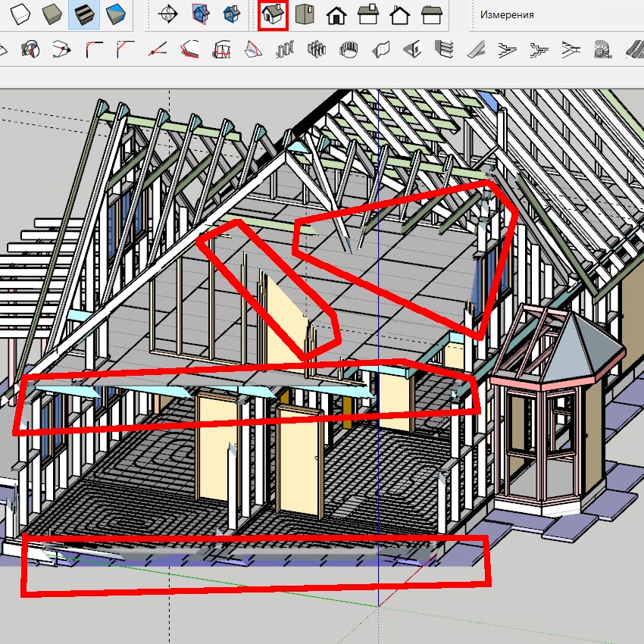Select the offset face edges tool
Screen dimensions: 644x644
pyautogui.click(x=189, y=50)
